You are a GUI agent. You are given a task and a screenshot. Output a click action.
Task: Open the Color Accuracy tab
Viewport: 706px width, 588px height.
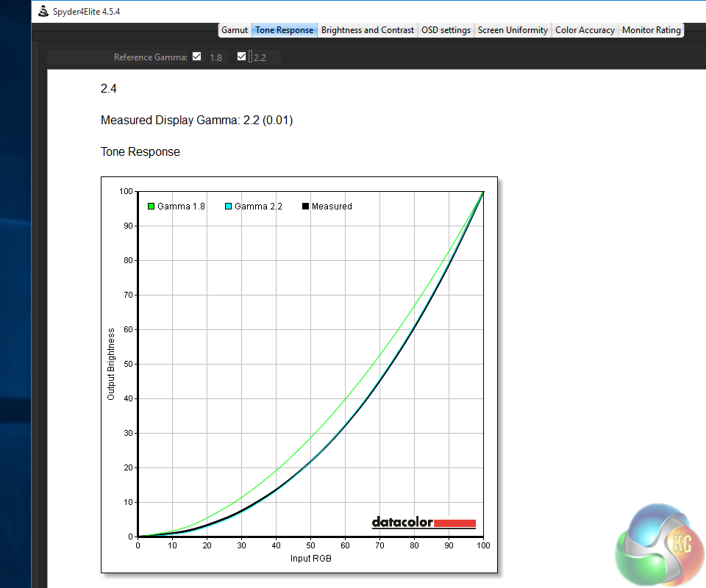[x=585, y=30]
